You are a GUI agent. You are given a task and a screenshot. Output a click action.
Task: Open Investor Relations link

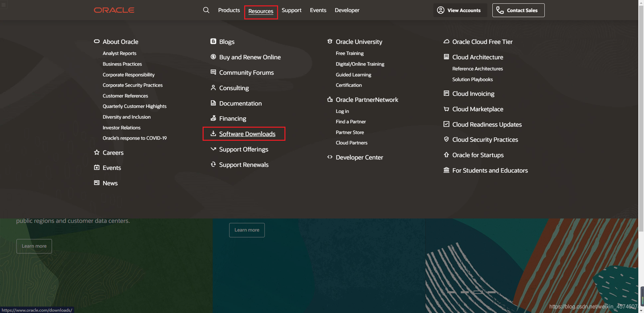pyautogui.click(x=121, y=128)
